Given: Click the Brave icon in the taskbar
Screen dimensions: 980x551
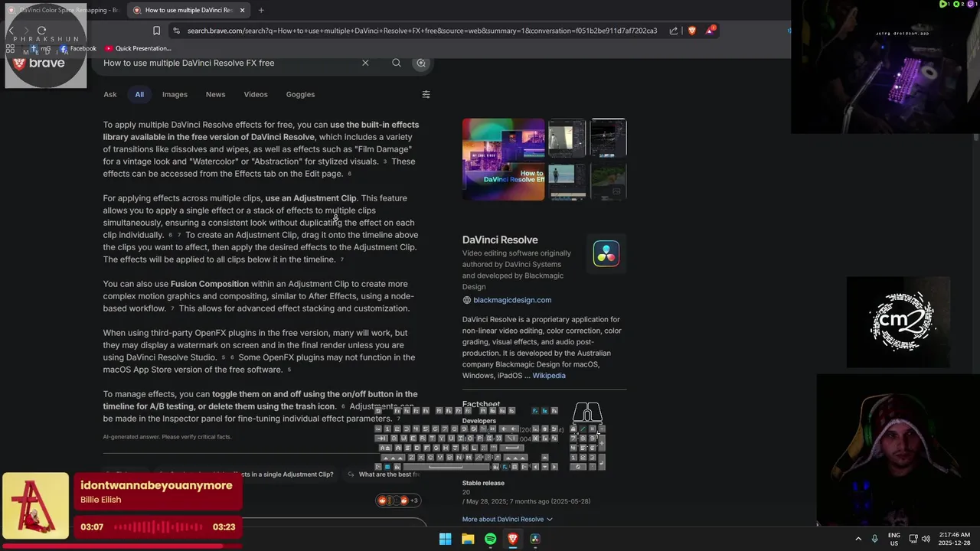Looking at the screenshot, I should click(513, 539).
